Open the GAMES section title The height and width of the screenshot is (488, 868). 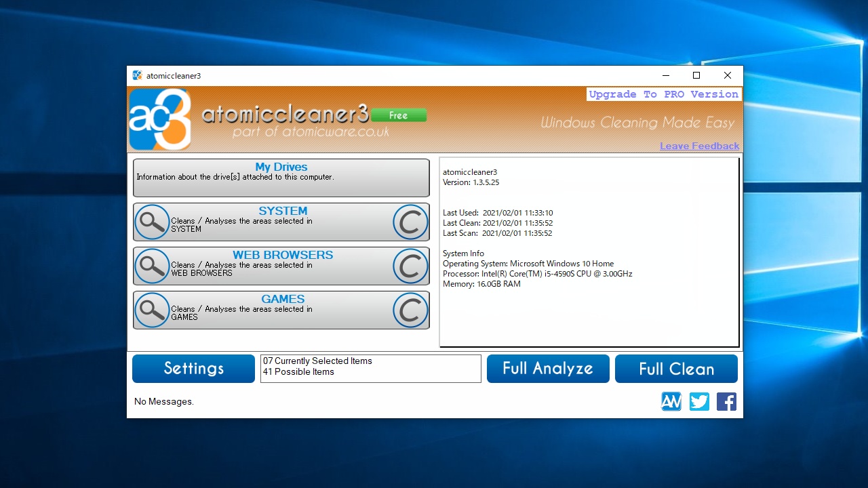283,299
